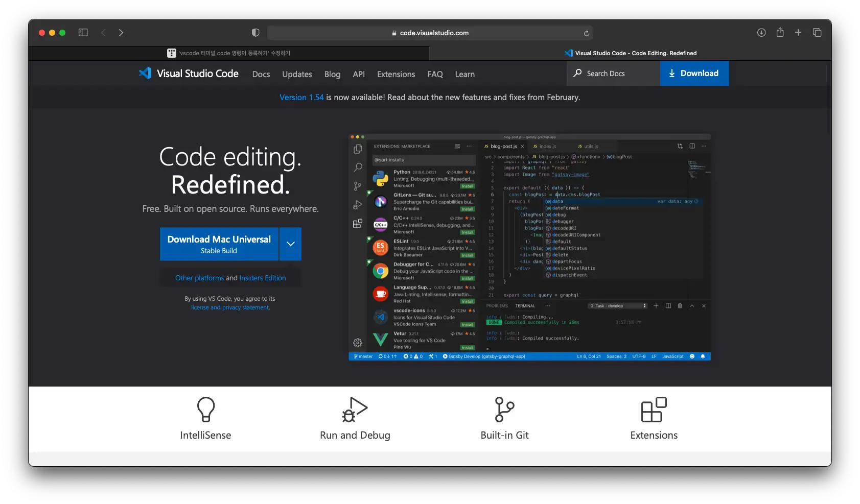Image resolution: width=860 pixels, height=504 pixels.
Task: Switch to the vscode 터미널 code tab
Action: pyautogui.click(x=229, y=53)
